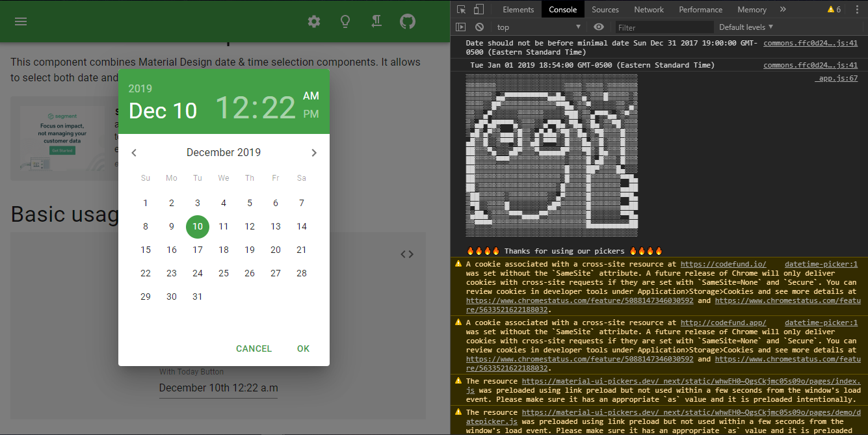The height and width of the screenshot is (435, 868).
Task: Toggle DevTools device toolbar
Action: (479, 9)
